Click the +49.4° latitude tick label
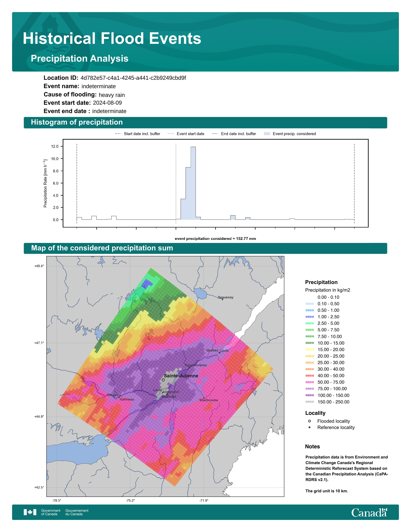This screenshot has width=411, height=532. point(39,266)
